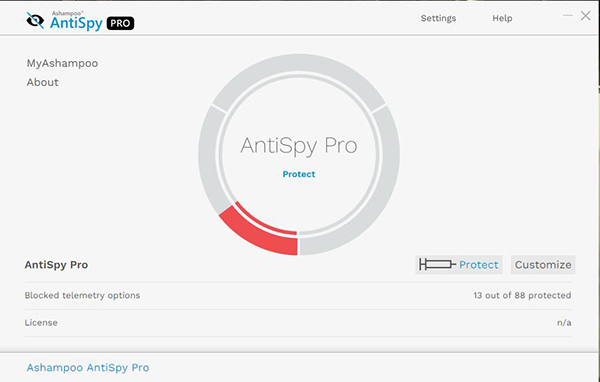Click the Ashampoo AntiSpy Pro footer link
The height and width of the screenshot is (382, 600).
pos(88,367)
